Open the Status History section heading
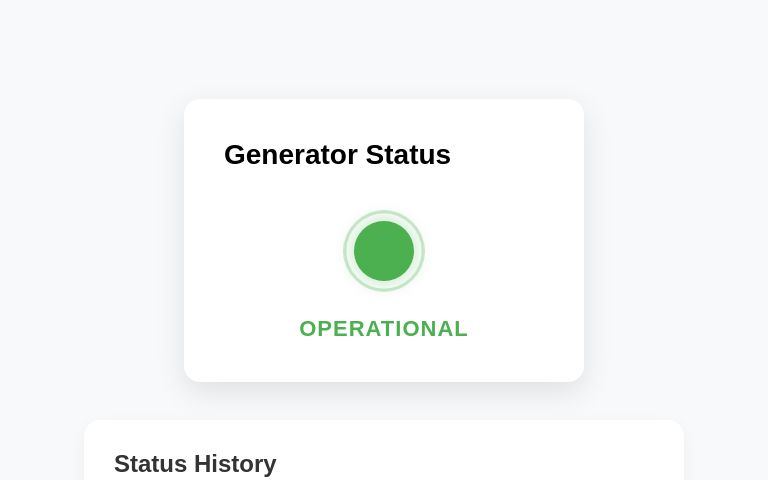The width and height of the screenshot is (768, 480). 195,464
